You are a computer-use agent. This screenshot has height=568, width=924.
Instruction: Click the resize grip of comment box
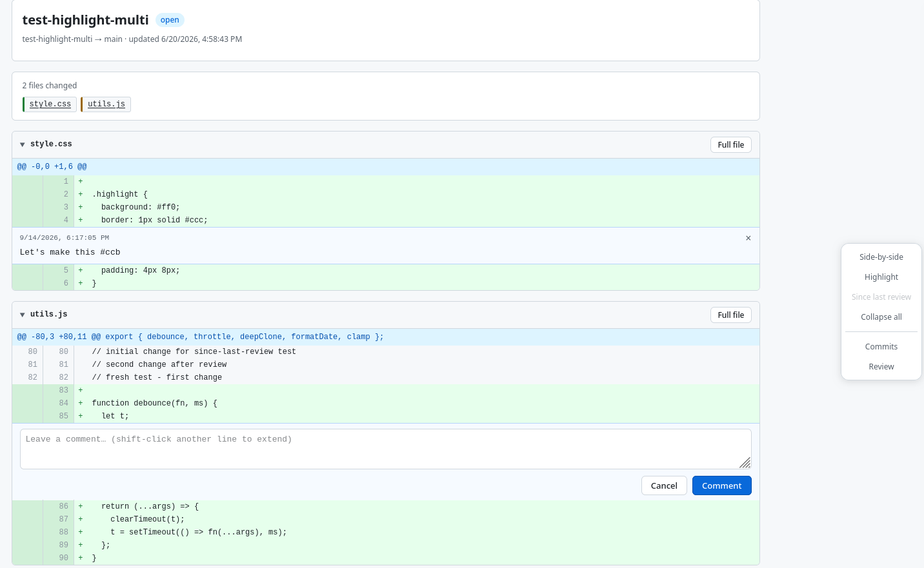[745, 463]
